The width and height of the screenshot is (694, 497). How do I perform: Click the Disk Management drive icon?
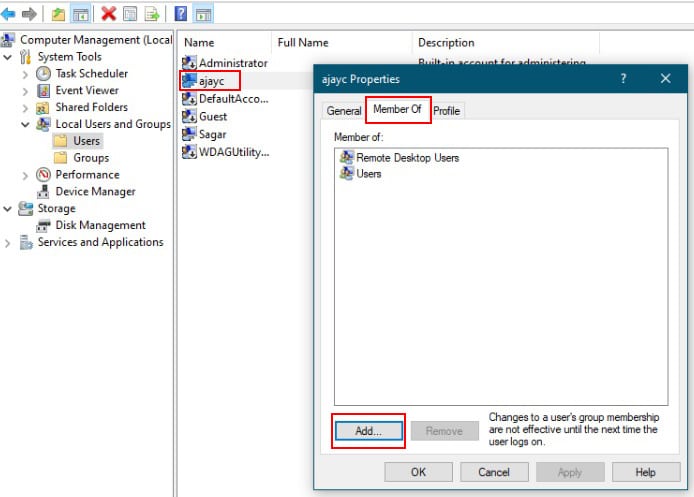tap(43, 225)
